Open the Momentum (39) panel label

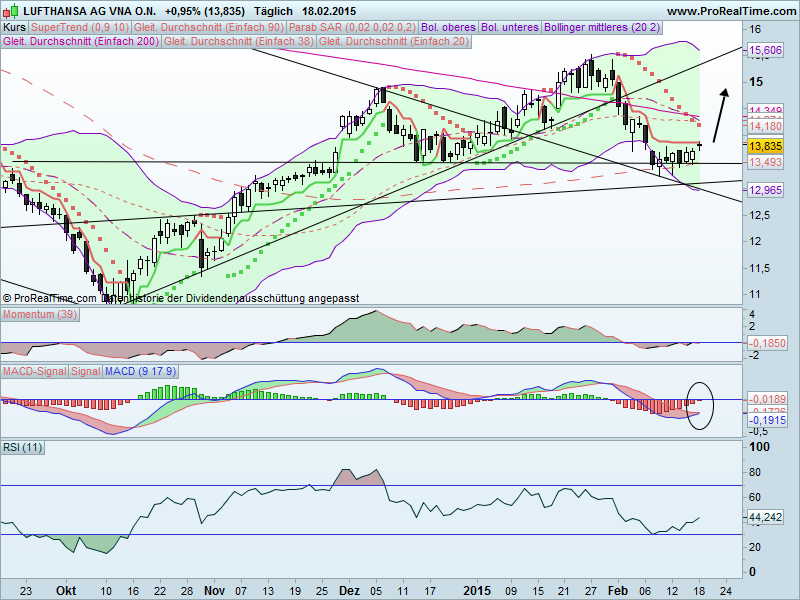40,314
